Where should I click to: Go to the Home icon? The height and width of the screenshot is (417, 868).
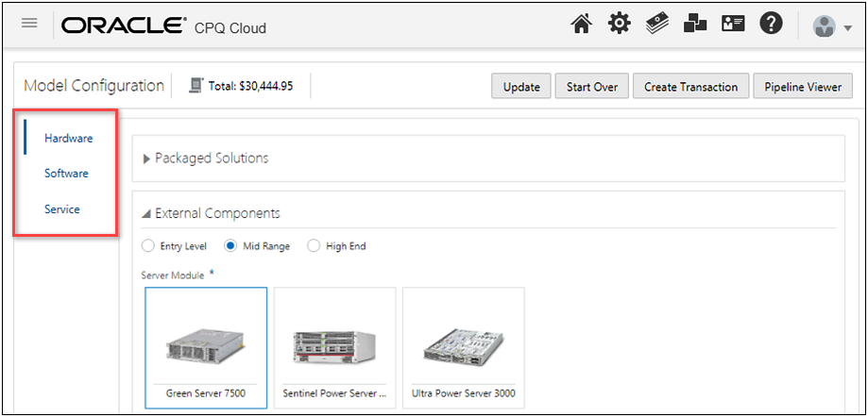583,25
